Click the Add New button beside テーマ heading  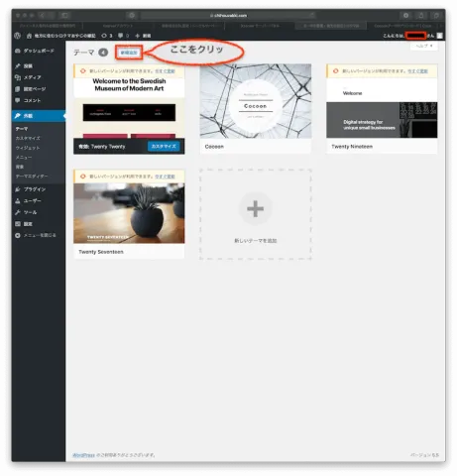coord(129,53)
